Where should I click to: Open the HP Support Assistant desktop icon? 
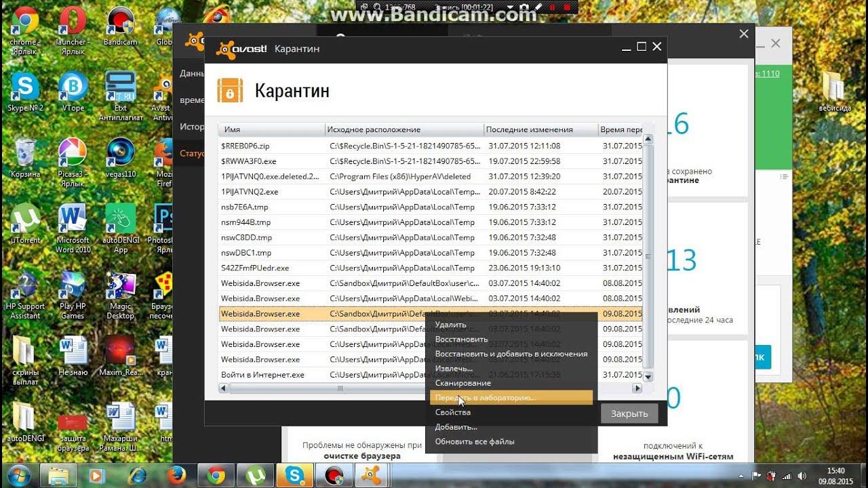[25, 295]
